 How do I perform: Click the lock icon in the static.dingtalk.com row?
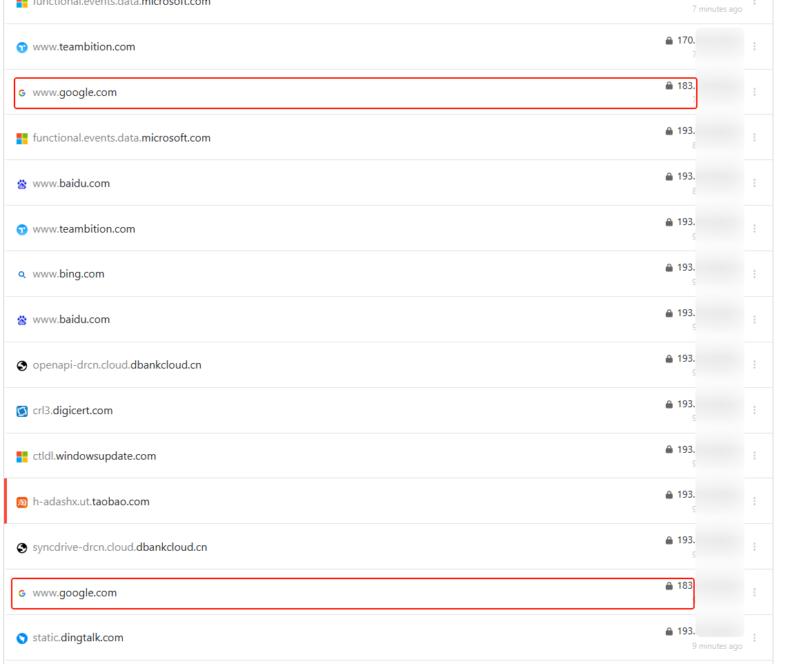point(669,632)
